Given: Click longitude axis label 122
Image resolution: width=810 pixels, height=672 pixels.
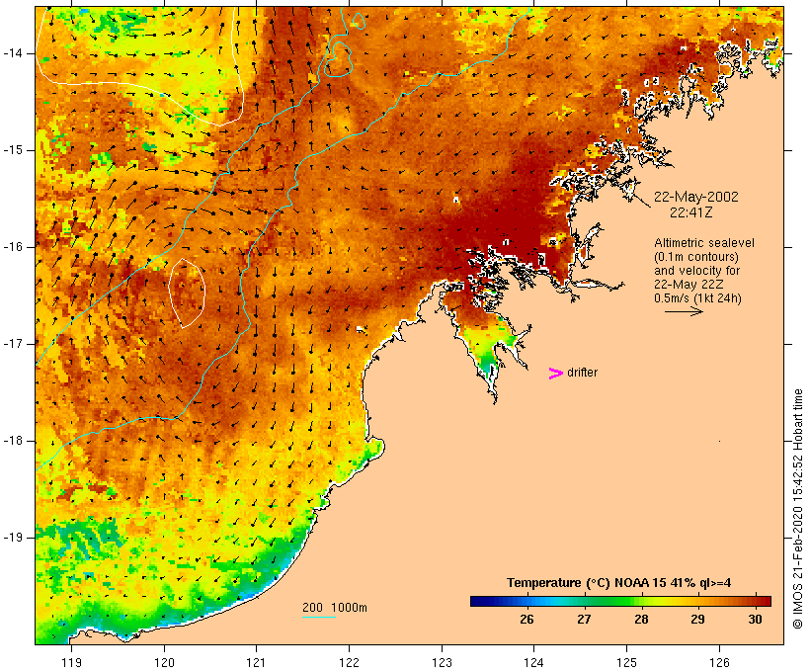Looking at the screenshot, I should click(350, 662).
